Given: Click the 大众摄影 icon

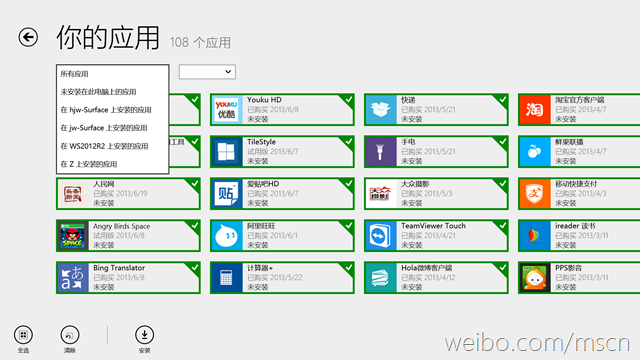Looking at the screenshot, I should click(x=380, y=194).
